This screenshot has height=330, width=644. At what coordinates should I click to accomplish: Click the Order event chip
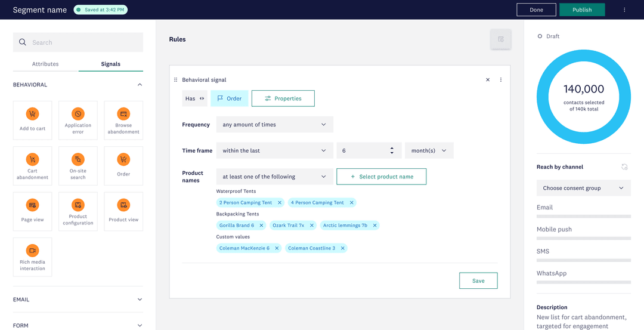pyautogui.click(x=229, y=98)
